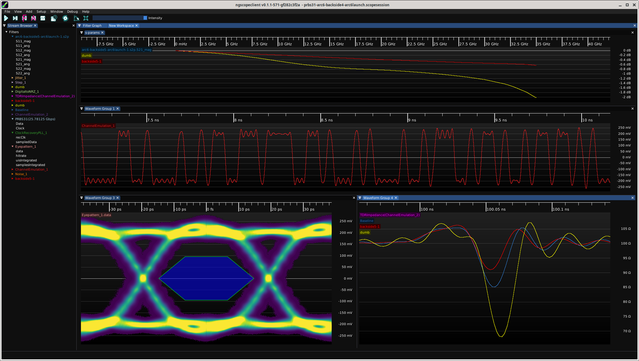Image resolution: width=639 pixels, height=361 pixels.
Task: Click the single trigger icon in the toolbar
Action: pyautogui.click(x=15, y=18)
